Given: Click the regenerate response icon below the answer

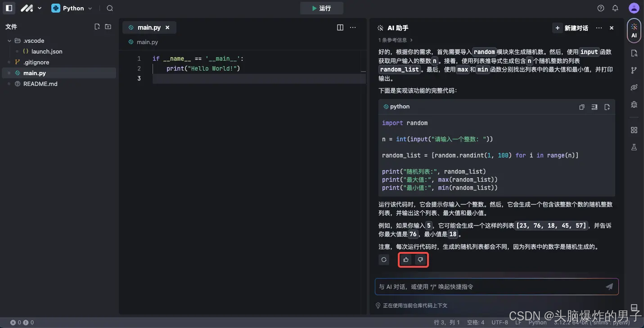Looking at the screenshot, I should coord(384,260).
